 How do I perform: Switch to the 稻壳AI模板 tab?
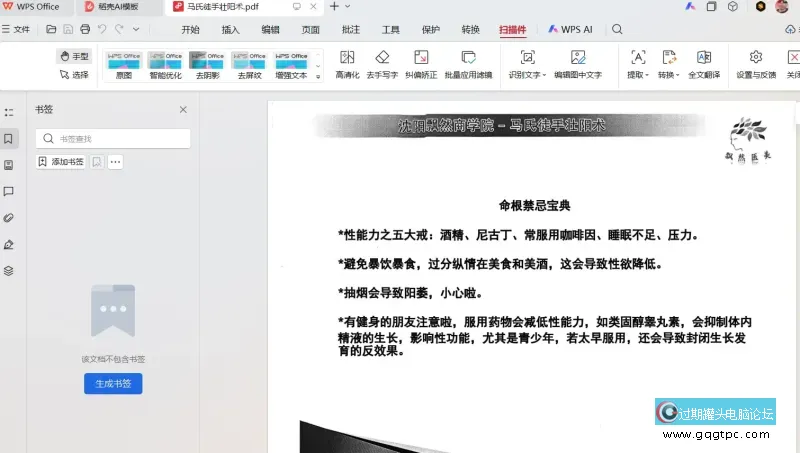pos(112,7)
